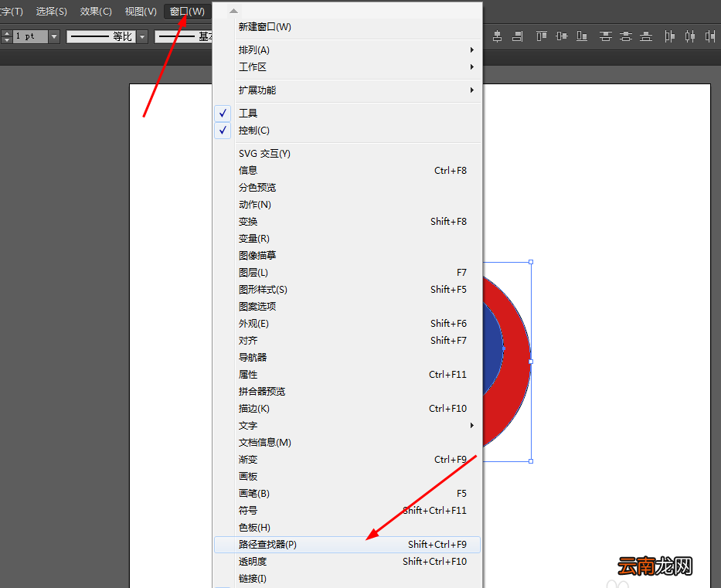This screenshot has height=588, width=721.
Task: Open the 效果(C) menu
Action: 96,12
